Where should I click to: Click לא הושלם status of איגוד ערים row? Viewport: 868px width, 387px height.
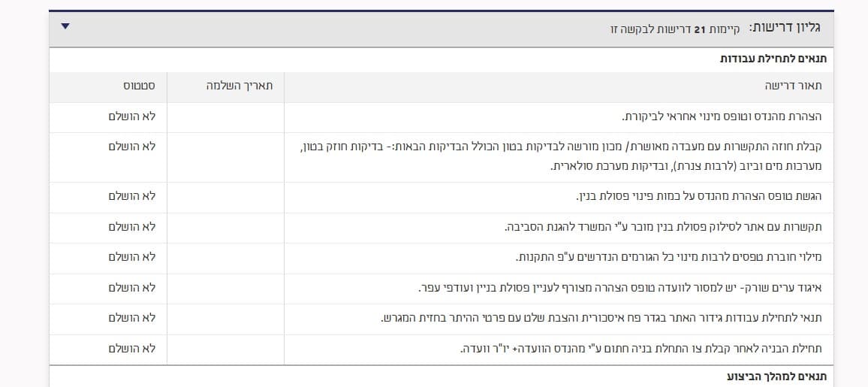point(132,287)
